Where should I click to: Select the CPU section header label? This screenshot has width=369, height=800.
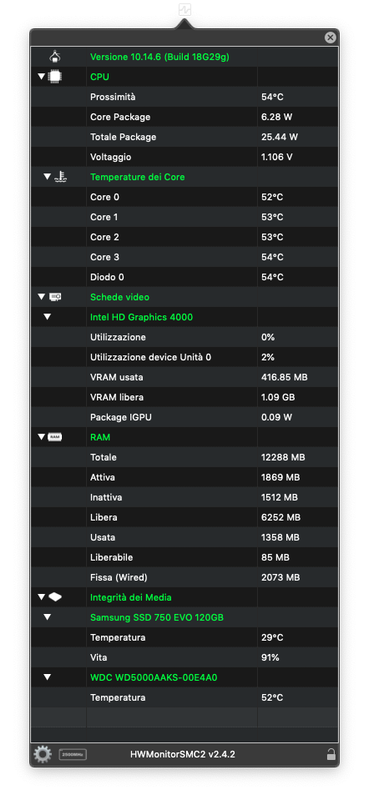[x=100, y=77]
